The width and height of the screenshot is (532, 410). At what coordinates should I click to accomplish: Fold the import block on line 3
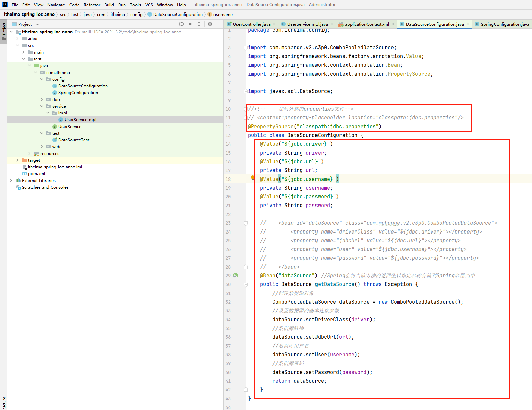point(246,48)
